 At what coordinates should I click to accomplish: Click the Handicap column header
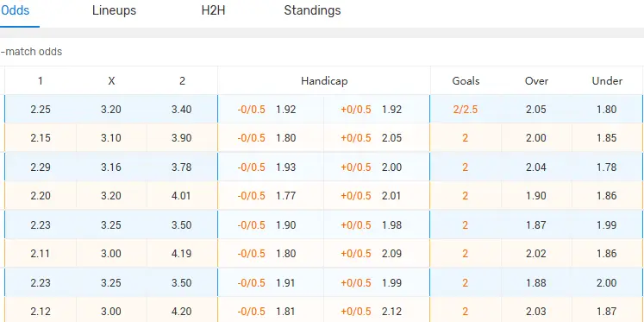324,80
